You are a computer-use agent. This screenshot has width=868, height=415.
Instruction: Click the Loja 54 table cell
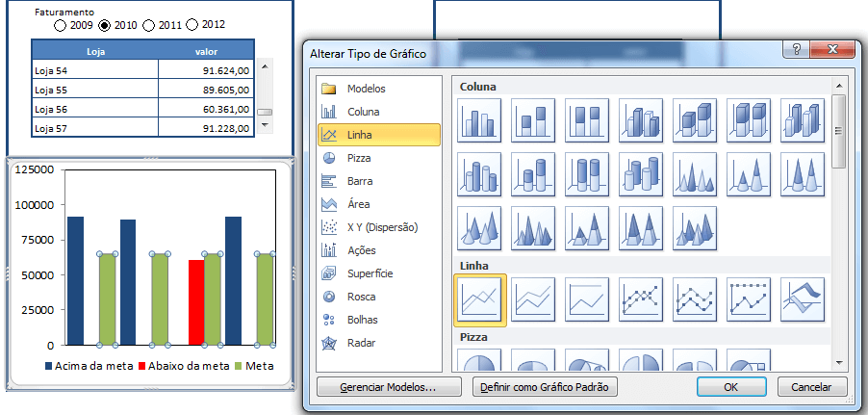tap(95, 70)
